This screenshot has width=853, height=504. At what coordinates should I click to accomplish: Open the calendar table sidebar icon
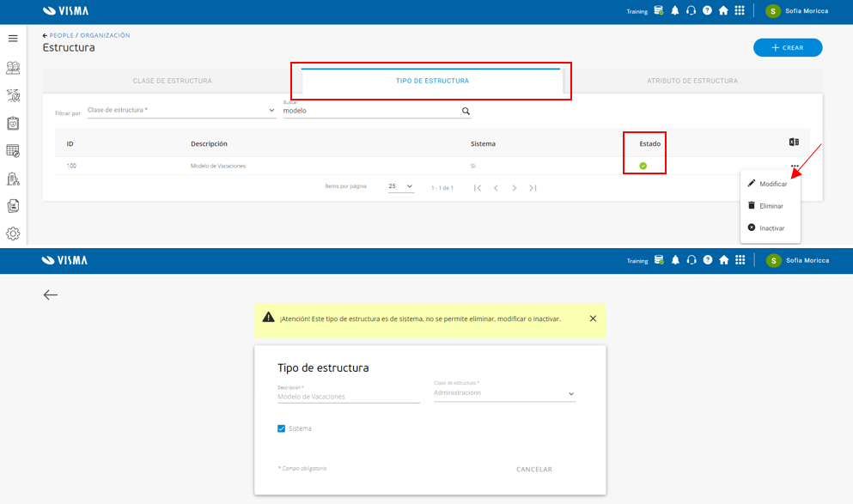13,150
